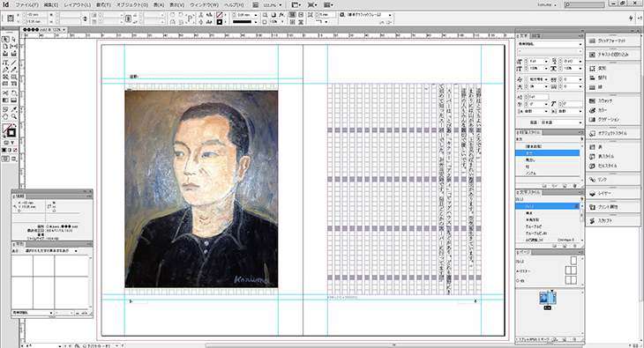Select the Eyedropper tool
Image resolution: width=644 pixels, height=348 pixels.
click(x=13, y=109)
